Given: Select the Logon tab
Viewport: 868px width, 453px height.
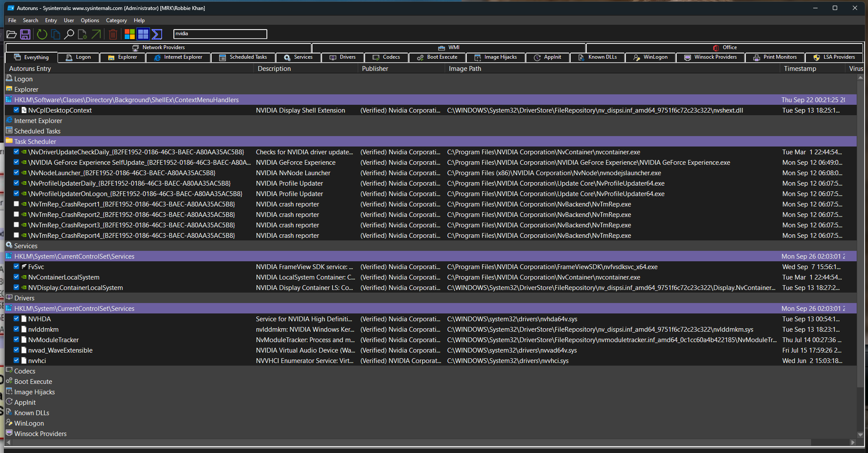Looking at the screenshot, I should [x=78, y=57].
